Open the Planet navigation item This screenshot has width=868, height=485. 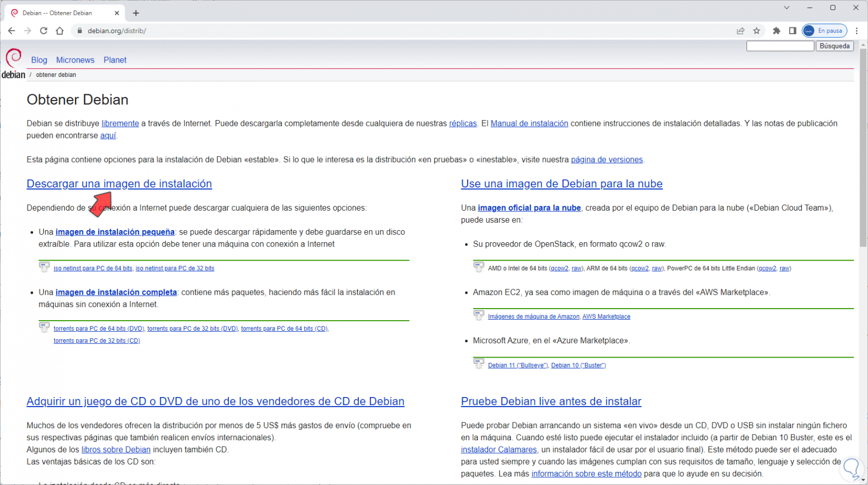[x=115, y=60]
